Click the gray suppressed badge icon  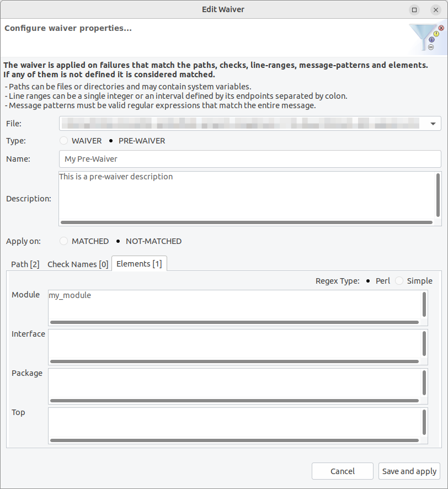[x=430, y=47]
